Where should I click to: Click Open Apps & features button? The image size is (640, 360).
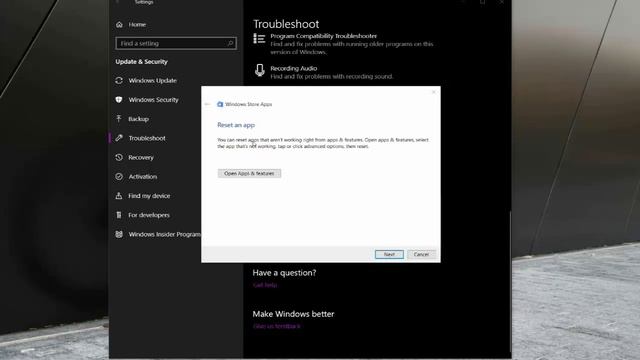click(x=249, y=173)
